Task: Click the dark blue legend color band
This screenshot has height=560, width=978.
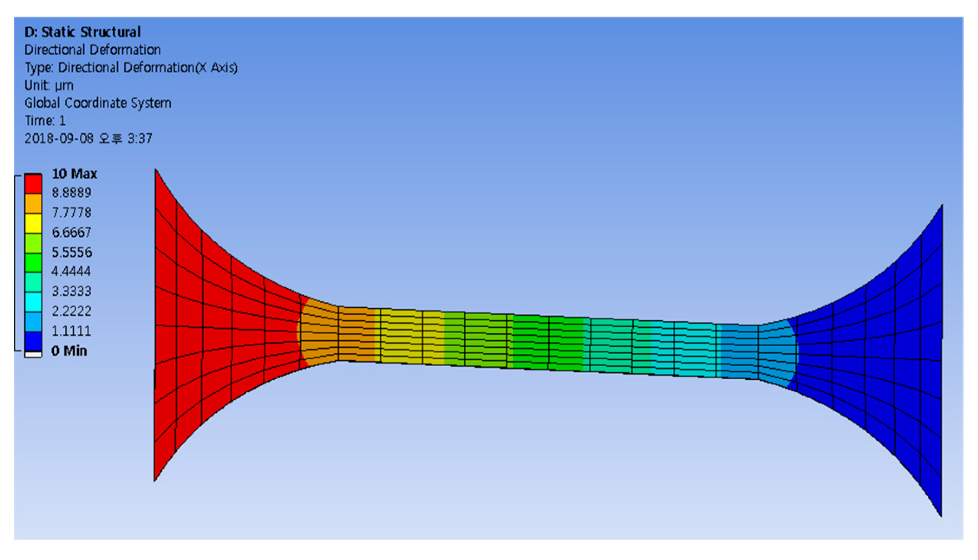Action: [x=33, y=341]
